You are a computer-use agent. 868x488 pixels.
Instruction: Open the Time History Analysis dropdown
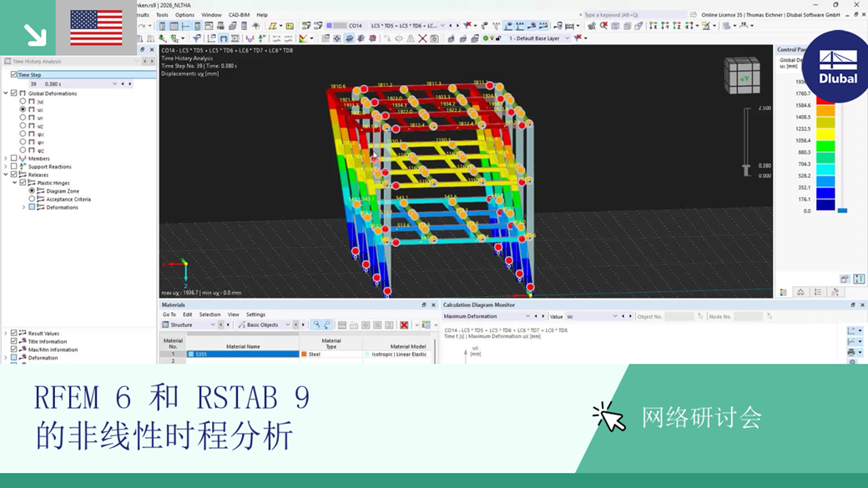(x=137, y=62)
